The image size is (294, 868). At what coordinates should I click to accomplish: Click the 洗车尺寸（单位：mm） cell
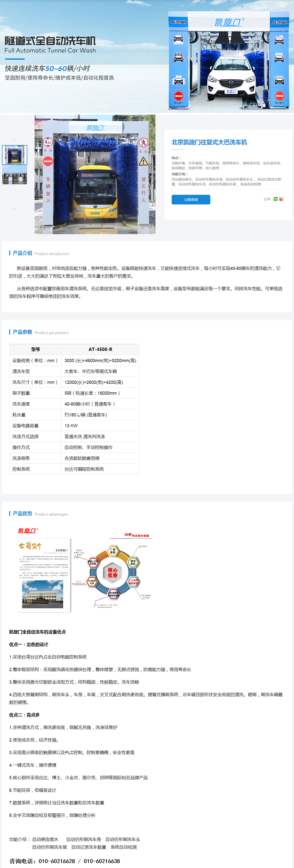pyautogui.click(x=36, y=382)
